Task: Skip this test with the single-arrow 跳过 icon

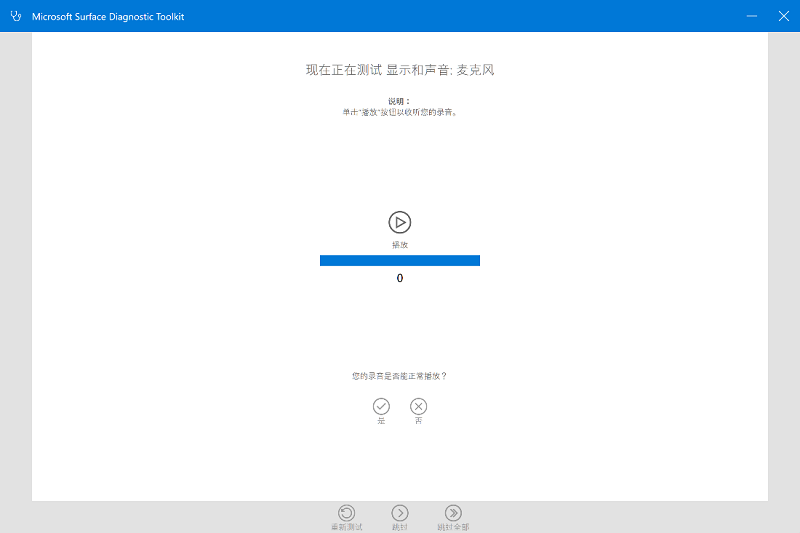Action: (x=399, y=513)
